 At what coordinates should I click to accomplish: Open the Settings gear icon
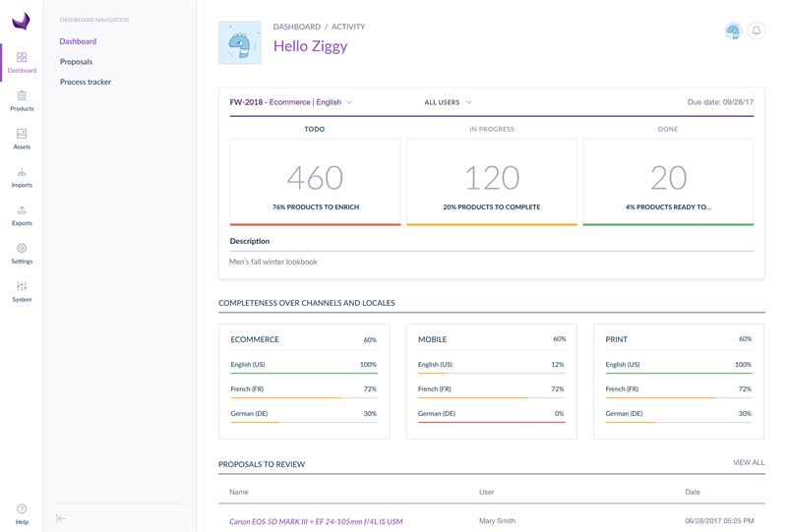pos(22,254)
